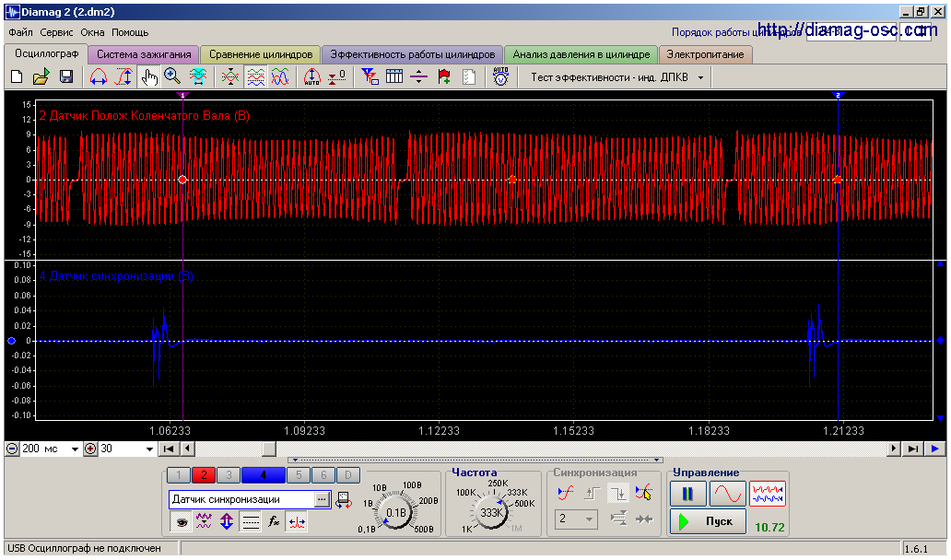This screenshot has height=560, width=951.
Task: Open the Окна menu
Action: [x=92, y=33]
